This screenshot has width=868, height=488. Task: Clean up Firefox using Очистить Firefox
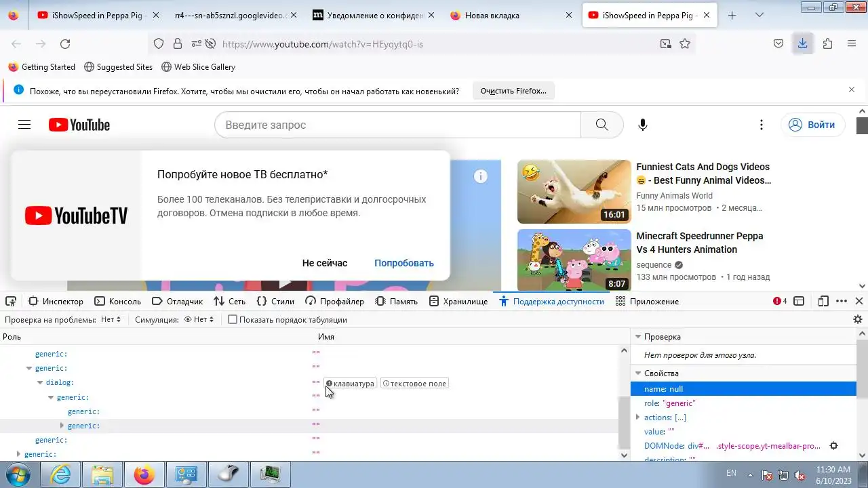coord(513,91)
